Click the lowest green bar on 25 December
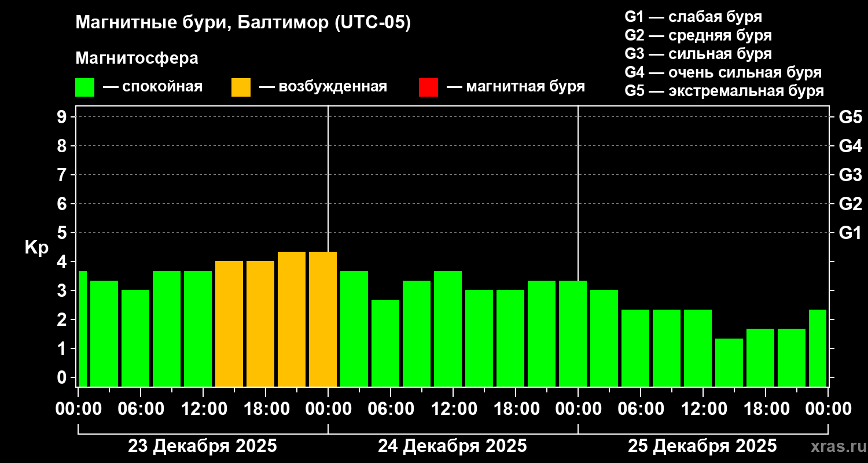 (x=729, y=362)
